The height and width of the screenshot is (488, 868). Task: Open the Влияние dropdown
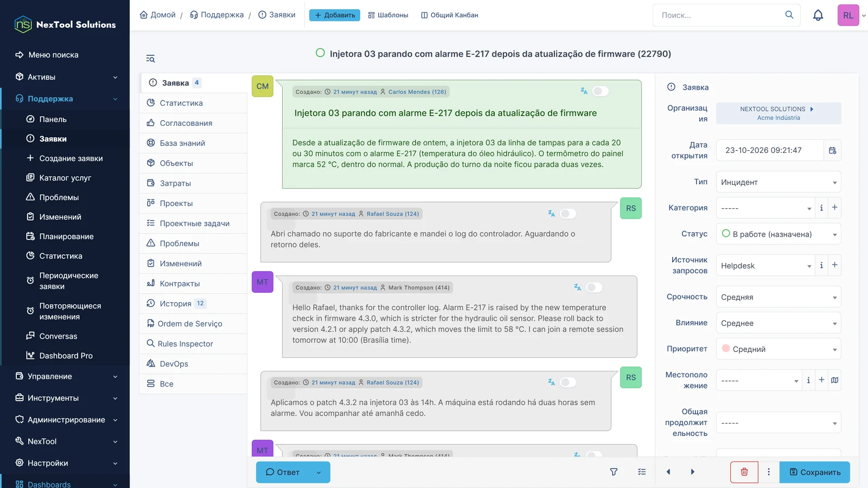[x=778, y=323]
